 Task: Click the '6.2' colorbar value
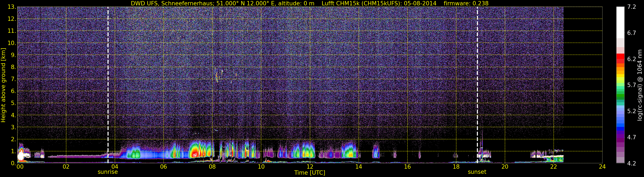tap(632, 59)
